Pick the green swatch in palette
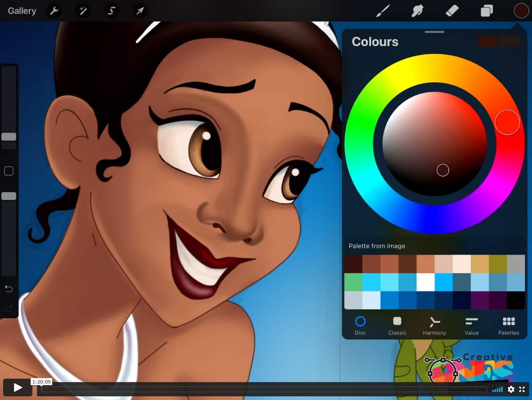This screenshot has height=400, width=532. (x=353, y=282)
